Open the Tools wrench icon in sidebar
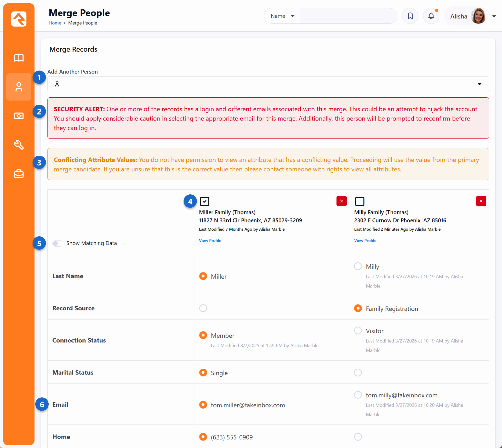502x448 pixels. pos(19,145)
